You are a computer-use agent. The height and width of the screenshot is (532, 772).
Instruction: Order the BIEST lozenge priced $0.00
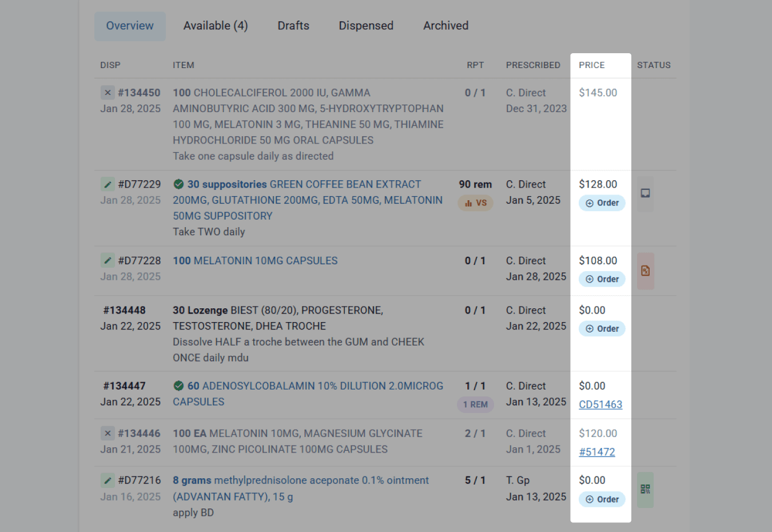coord(602,329)
